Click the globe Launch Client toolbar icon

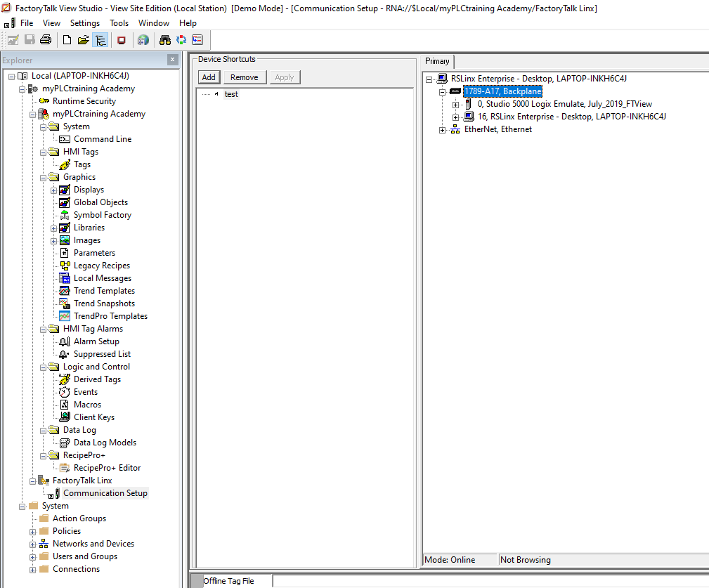[x=143, y=40]
